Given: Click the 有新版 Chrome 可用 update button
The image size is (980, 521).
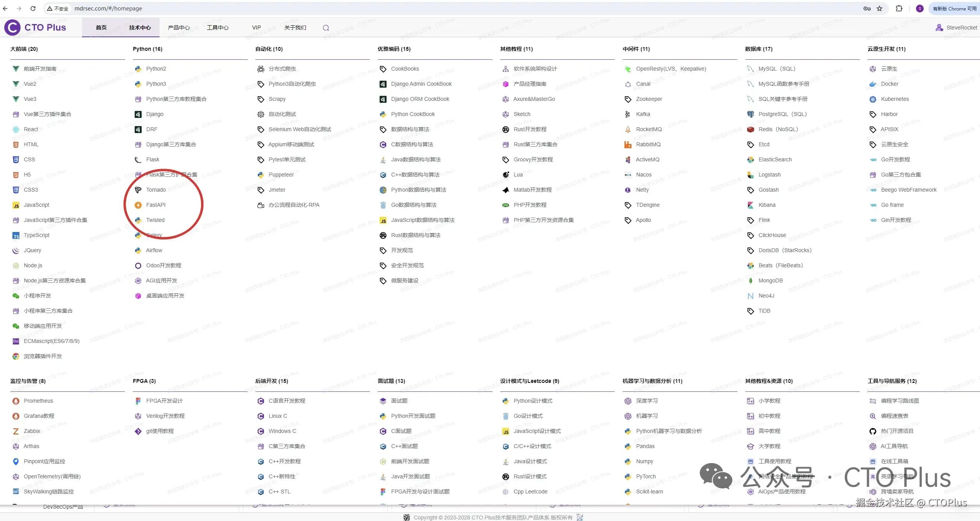Looking at the screenshot, I should 954,9.
